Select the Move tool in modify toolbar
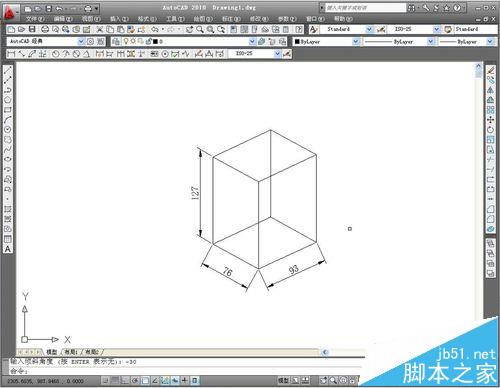 point(490,120)
